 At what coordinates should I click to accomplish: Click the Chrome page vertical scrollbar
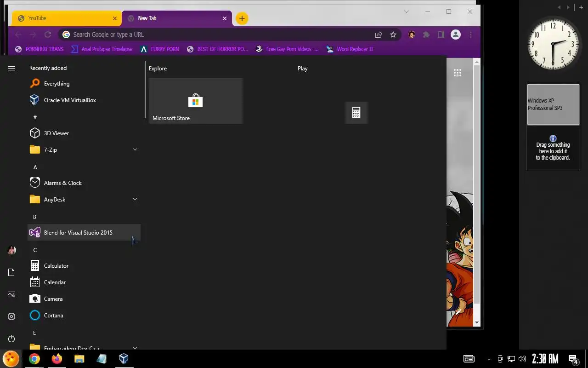tap(477, 184)
